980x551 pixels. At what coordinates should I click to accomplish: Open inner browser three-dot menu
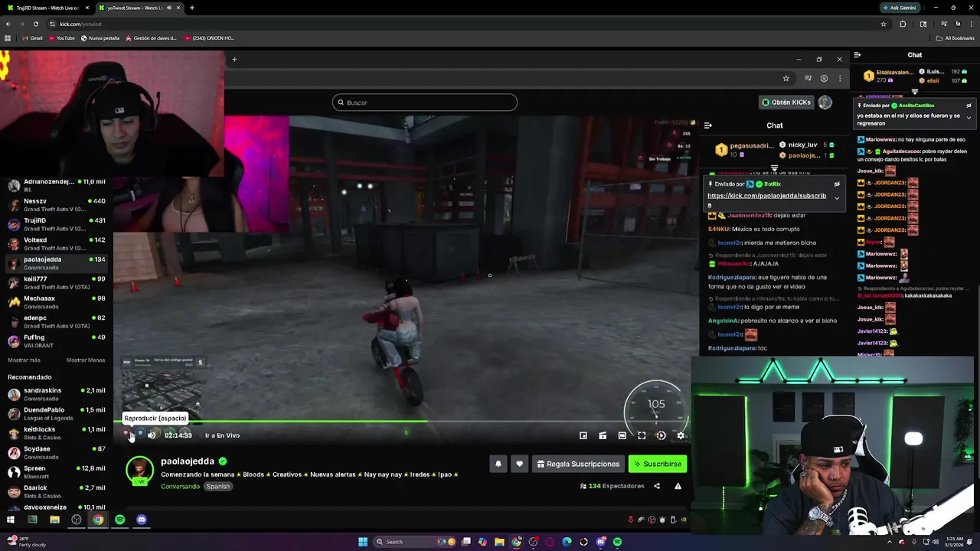coord(840,78)
